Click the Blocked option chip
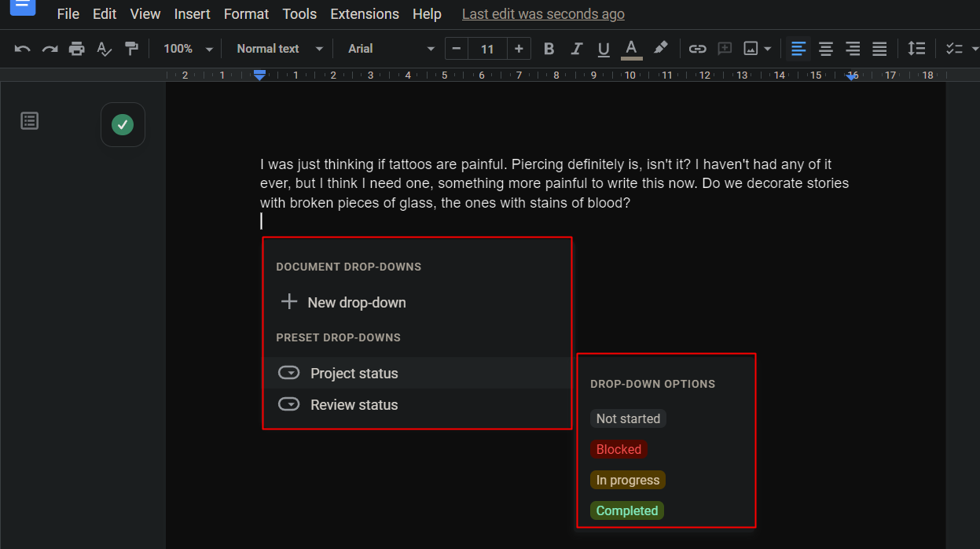The height and width of the screenshot is (549, 980). [618, 449]
